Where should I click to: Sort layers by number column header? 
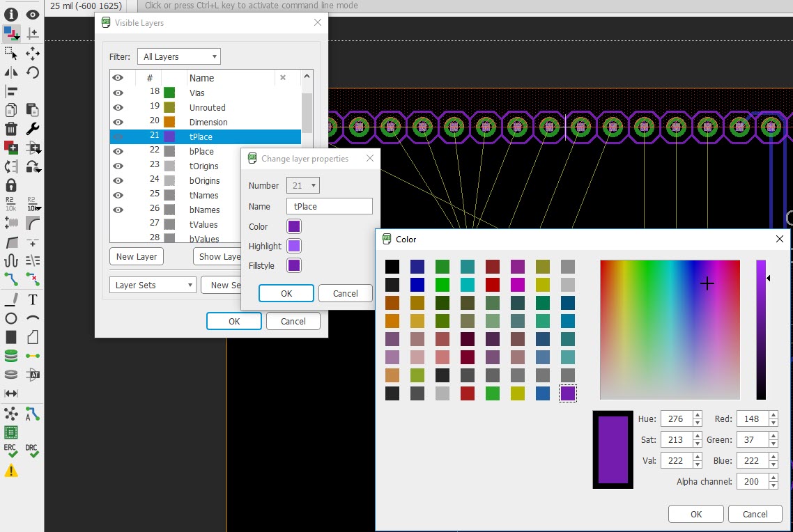click(x=149, y=78)
